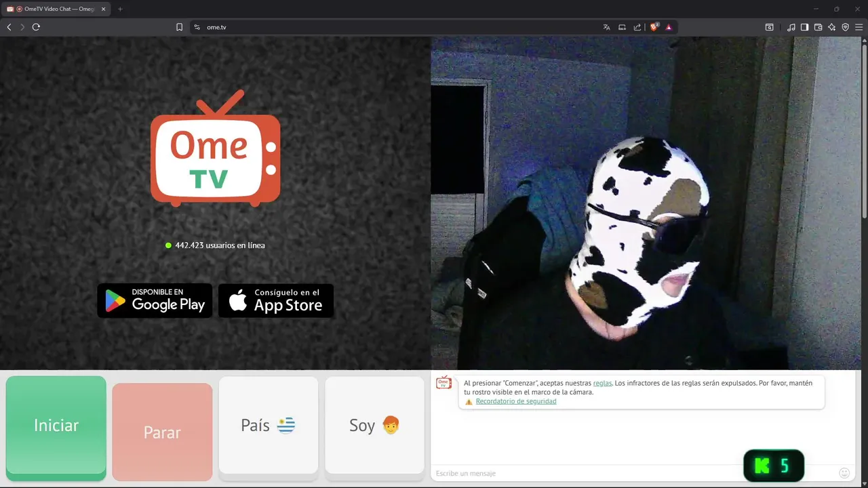The height and width of the screenshot is (488, 868).
Task: Open the emoji picker in chat
Action: coord(844,472)
